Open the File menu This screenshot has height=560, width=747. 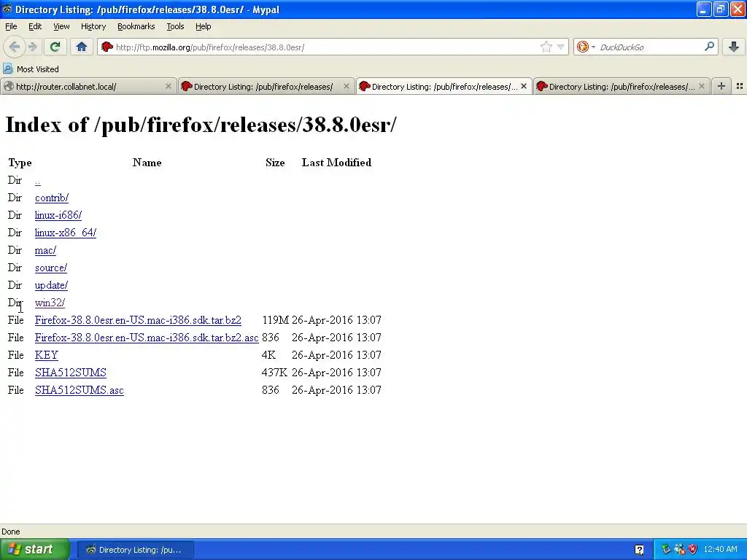(11, 26)
